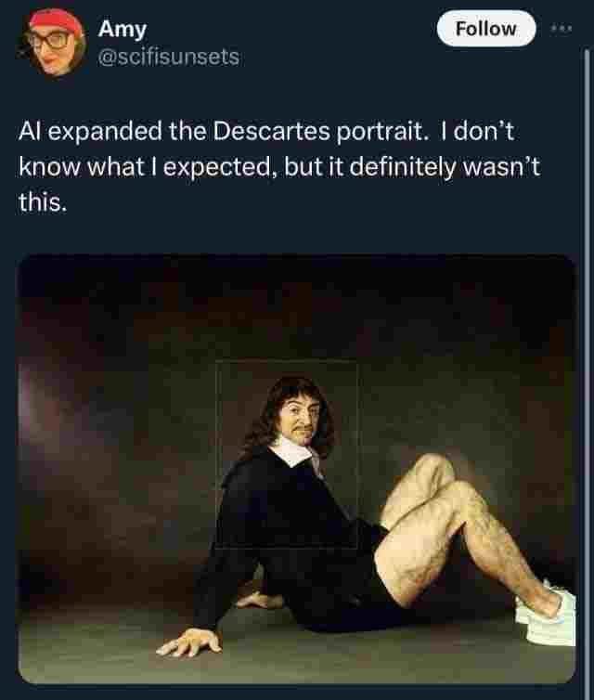Open the Amy display name link
This screenshot has width=594, height=700.
[x=122, y=30]
